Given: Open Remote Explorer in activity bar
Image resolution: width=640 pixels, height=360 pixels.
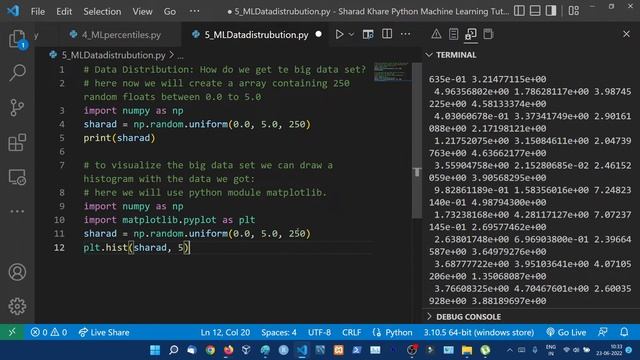Looking at the screenshot, I should (x=17, y=177).
